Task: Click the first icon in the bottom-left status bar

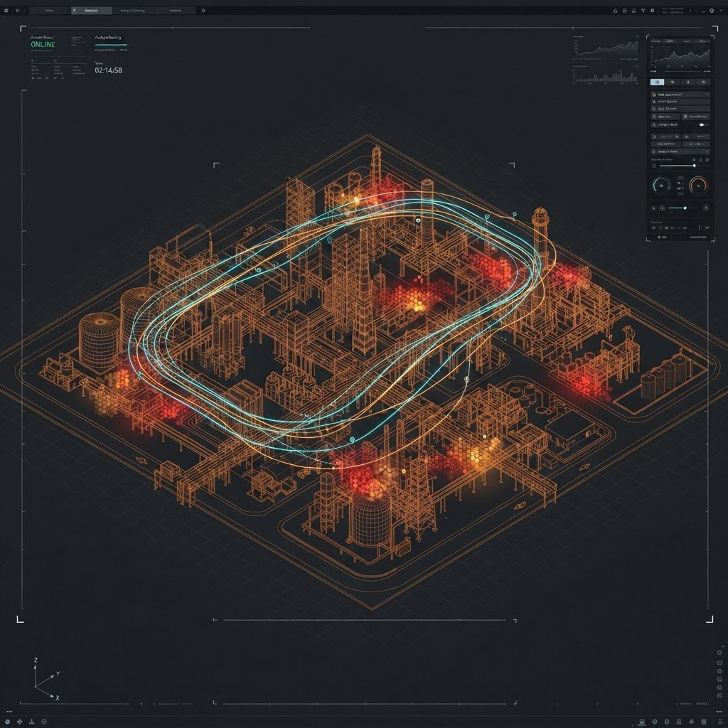Action: click(x=7, y=722)
